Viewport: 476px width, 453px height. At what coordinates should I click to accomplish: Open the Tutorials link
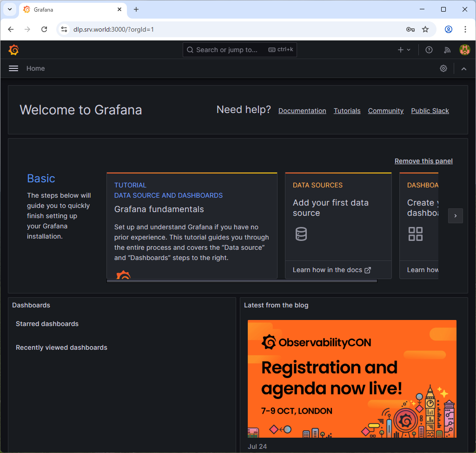(347, 111)
